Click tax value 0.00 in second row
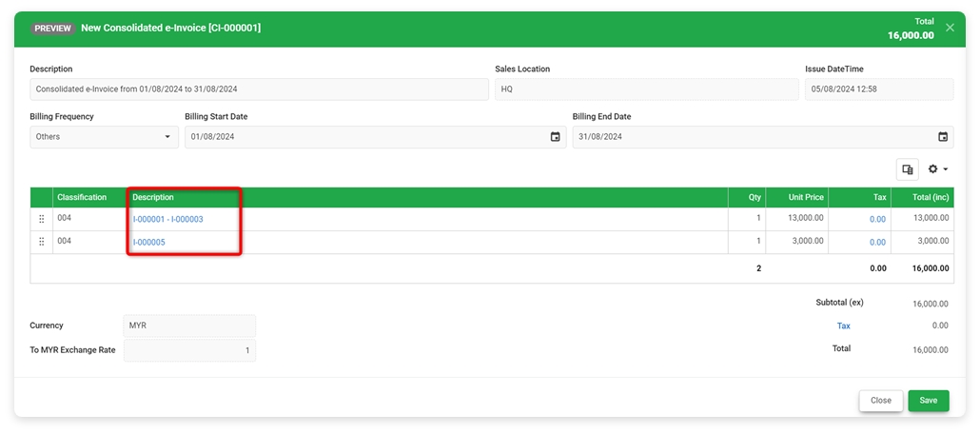The image size is (980, 434). pos(876,242)
